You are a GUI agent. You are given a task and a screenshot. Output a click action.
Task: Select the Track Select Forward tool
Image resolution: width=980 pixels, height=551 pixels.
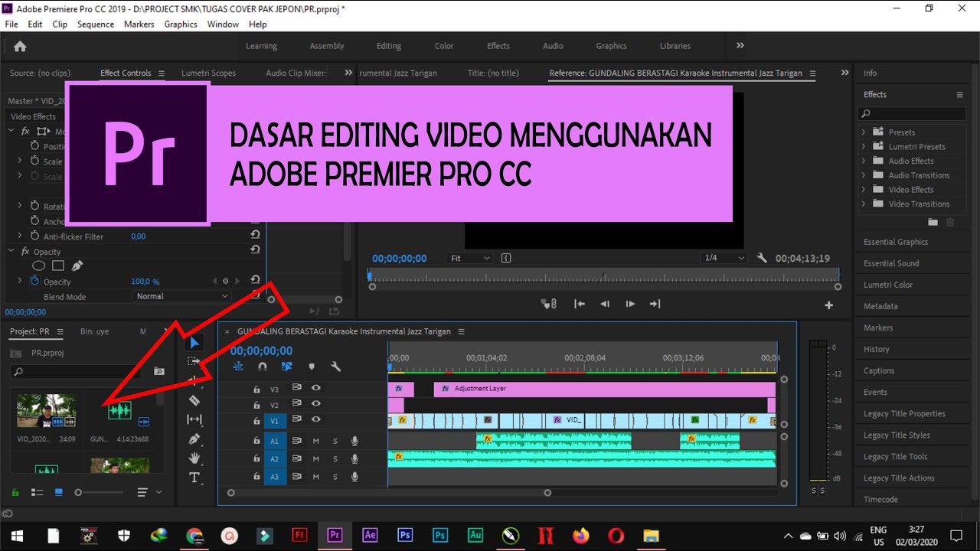point(194,361)
